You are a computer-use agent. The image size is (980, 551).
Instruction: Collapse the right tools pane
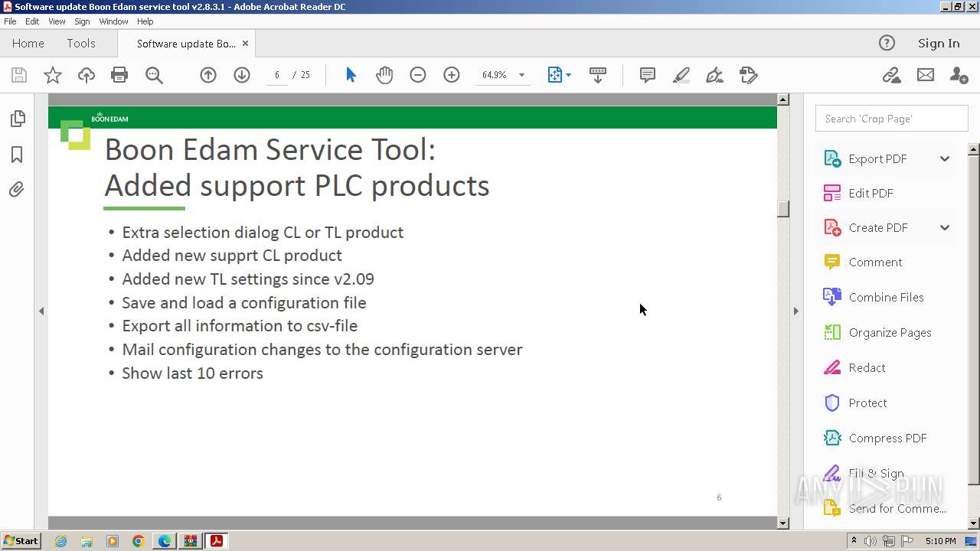(795, 311)
